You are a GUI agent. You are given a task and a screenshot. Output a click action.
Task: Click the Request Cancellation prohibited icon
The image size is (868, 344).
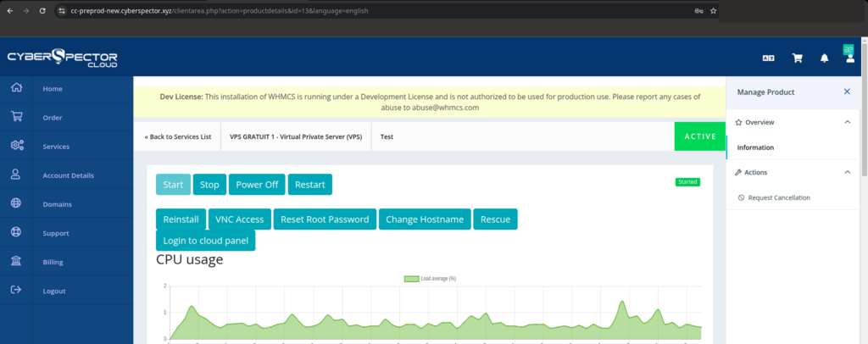point(741,197)
